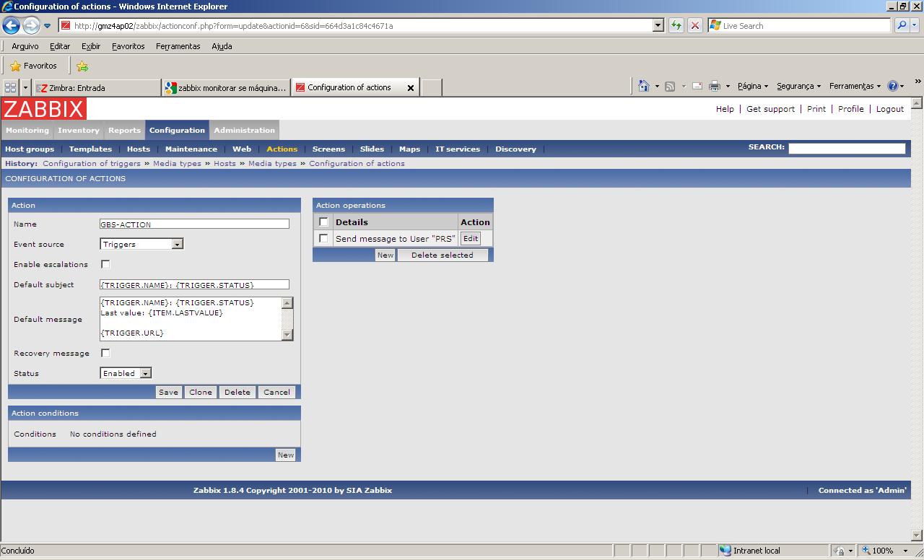Open the recent pages dropdown arrow
This screenshot has height=560, width=924.
coord(48,26)
